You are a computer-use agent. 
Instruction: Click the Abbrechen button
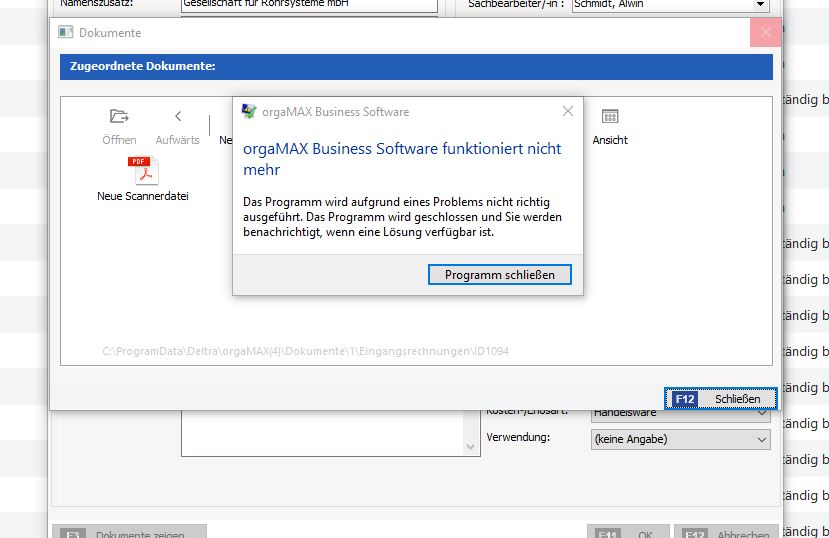tap(726, 532)
